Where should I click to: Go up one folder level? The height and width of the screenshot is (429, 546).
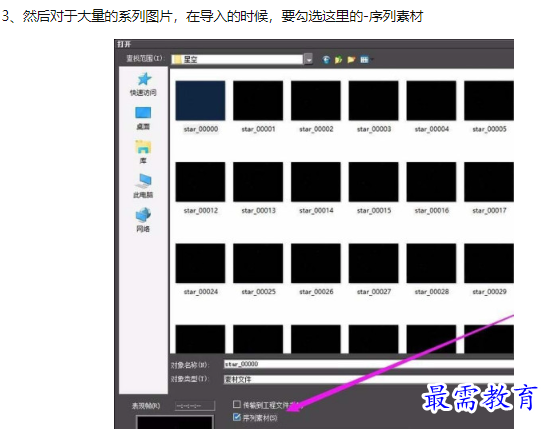338,60
